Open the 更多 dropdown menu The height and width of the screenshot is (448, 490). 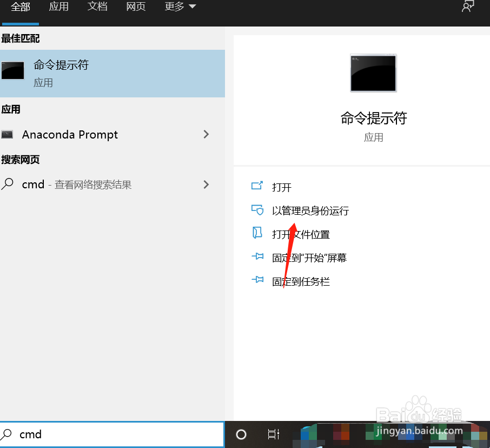click(x=180, y=6)
